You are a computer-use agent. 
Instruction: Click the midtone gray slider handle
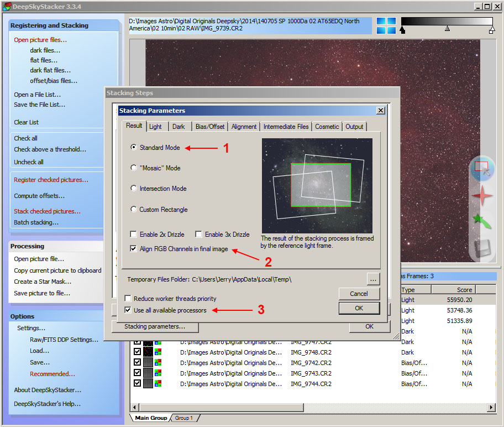[447, 29]
